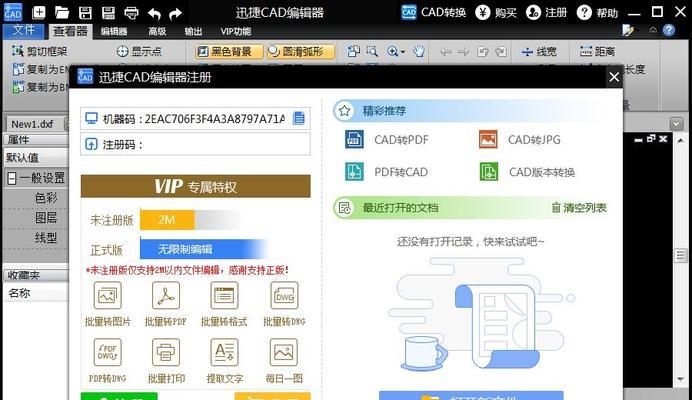Open the document tab list dropdown arrow
The width and height of the screenshot is (692, 400).
pyautogui.click(x=676, y=124)
